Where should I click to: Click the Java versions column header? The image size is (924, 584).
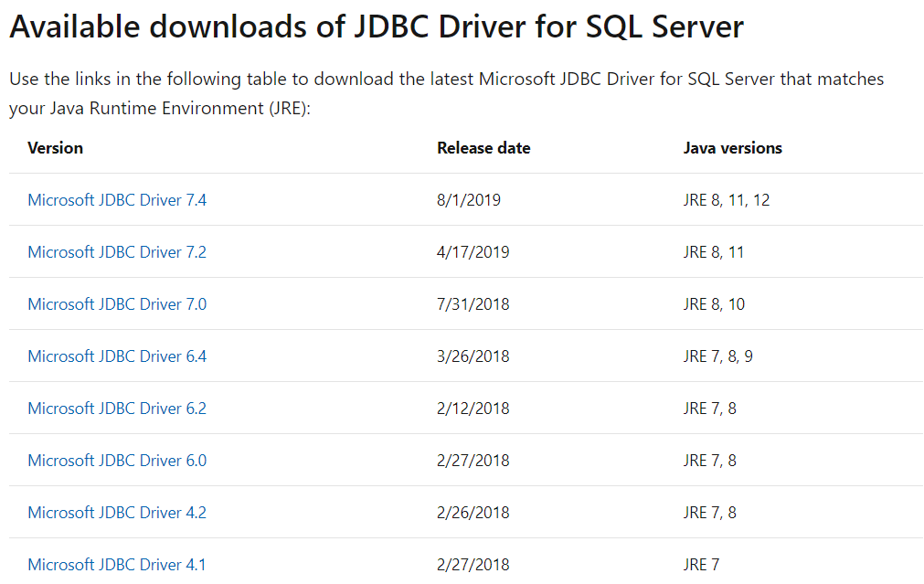coord(732,148)
